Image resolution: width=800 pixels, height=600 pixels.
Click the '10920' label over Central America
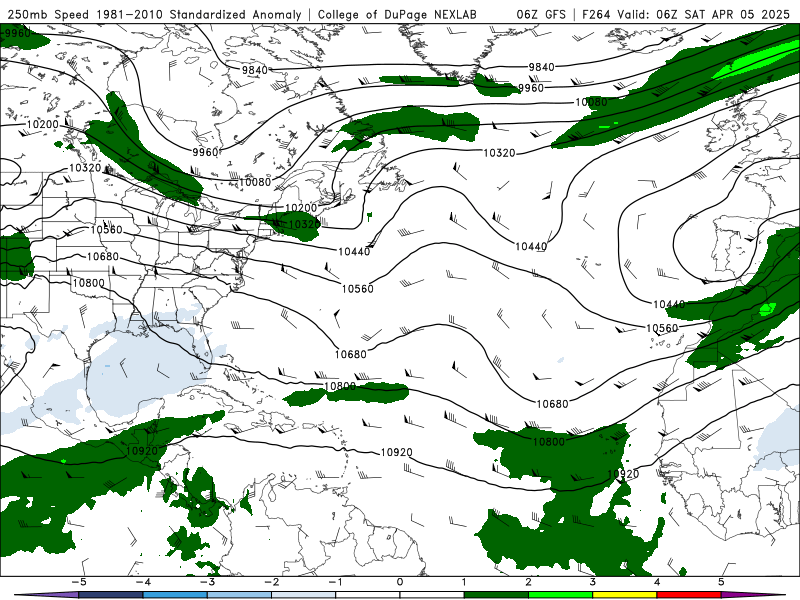pyautogui.click(x=142, y=451)
